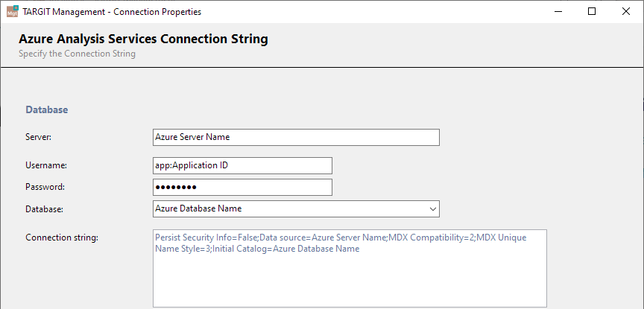
Task: Open the Database dropdown arrow
Action: click(x=433, y=209)
